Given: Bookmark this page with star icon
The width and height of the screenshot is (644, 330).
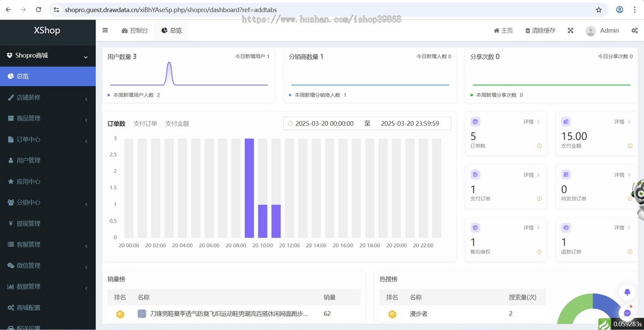Looking at the screenshot, I should (x=599, y=10).
